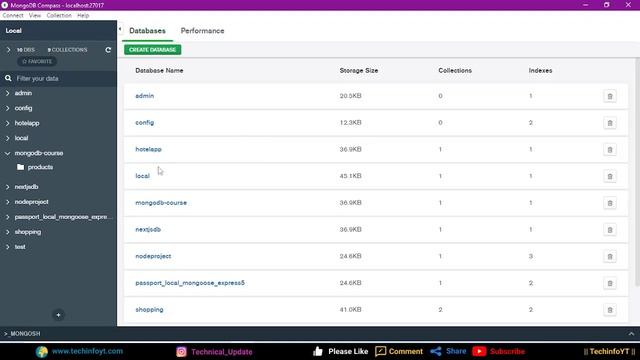Open nodeproject link in the table
This screenshot has height=360, width=640.
(153, 256)
